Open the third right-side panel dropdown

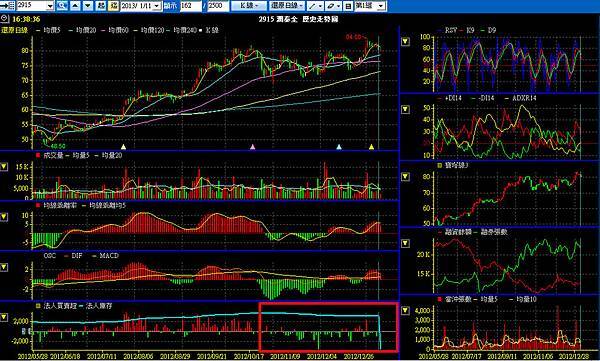[405, 176]
